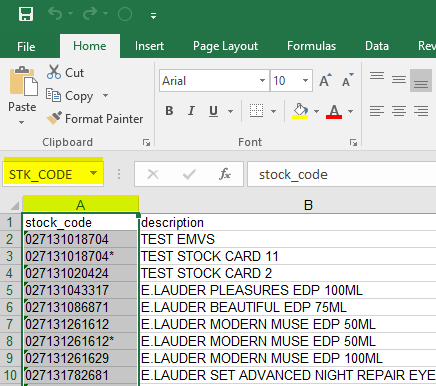436x386 pixels.
Task: Click the Redo arrow icon
Action: [x=90, y=14]
